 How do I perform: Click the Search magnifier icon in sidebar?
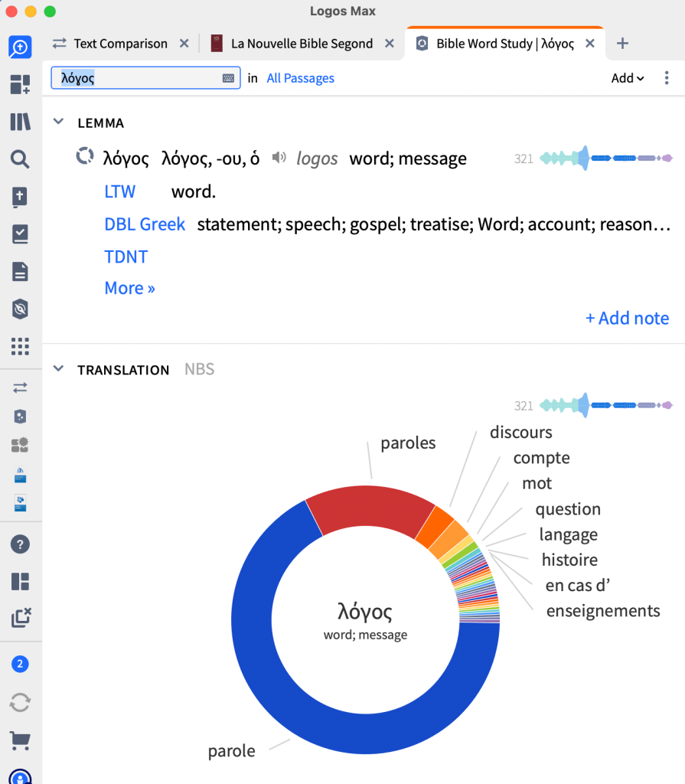20,159
